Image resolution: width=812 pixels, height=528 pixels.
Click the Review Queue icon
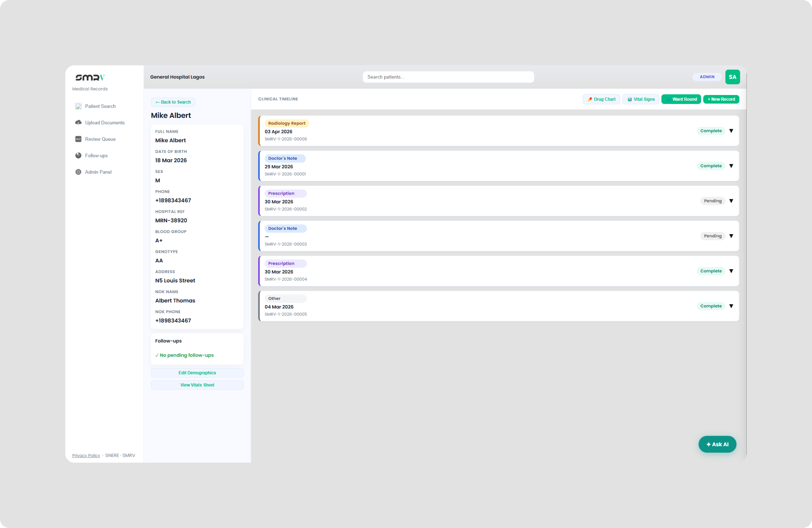tap(78, 139)
